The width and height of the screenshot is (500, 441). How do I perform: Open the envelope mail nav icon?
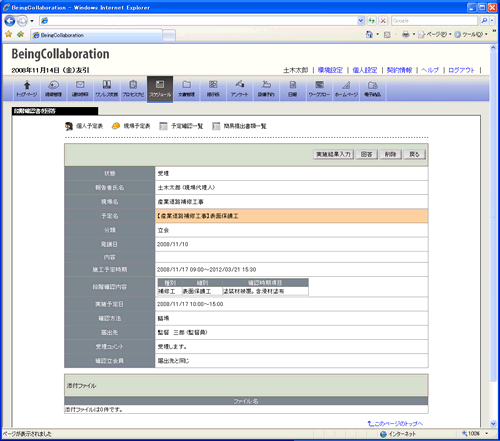point(80,89)
